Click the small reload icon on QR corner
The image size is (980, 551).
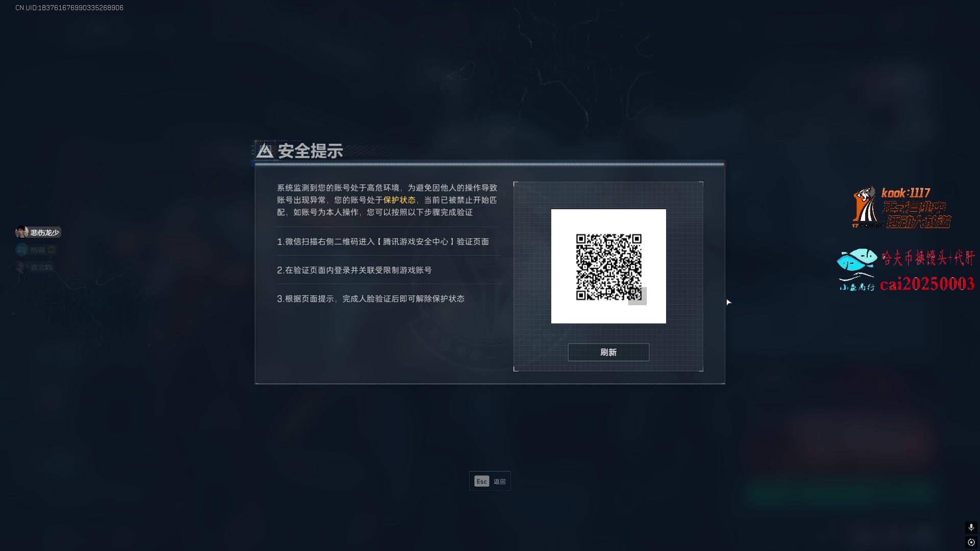point(637,296)
